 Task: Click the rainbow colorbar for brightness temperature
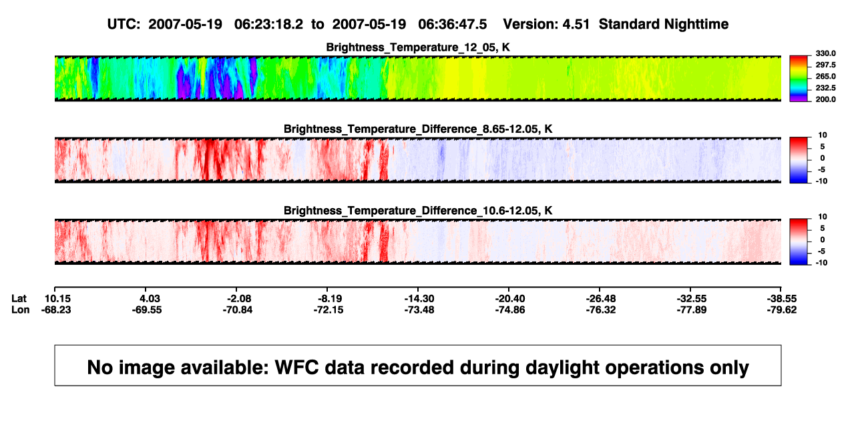(x=799, y=79)
